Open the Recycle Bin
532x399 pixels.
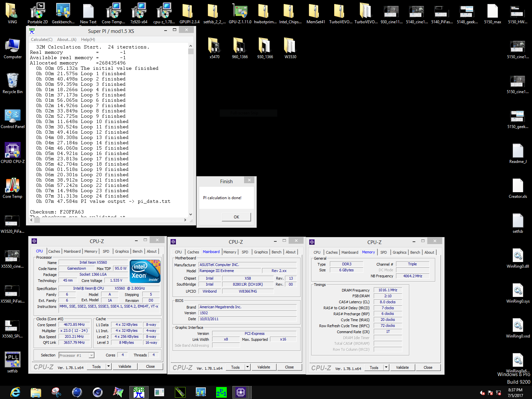13,83
